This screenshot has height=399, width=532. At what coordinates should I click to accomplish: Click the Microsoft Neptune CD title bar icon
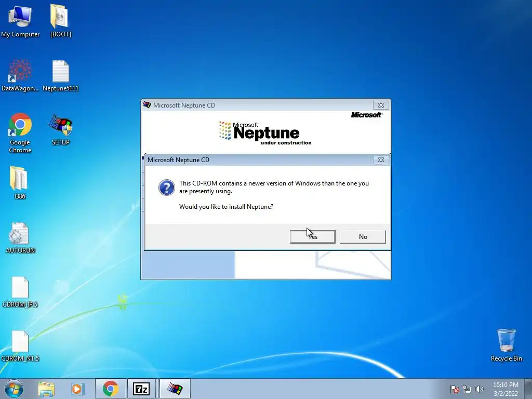[x=147, y=105]
